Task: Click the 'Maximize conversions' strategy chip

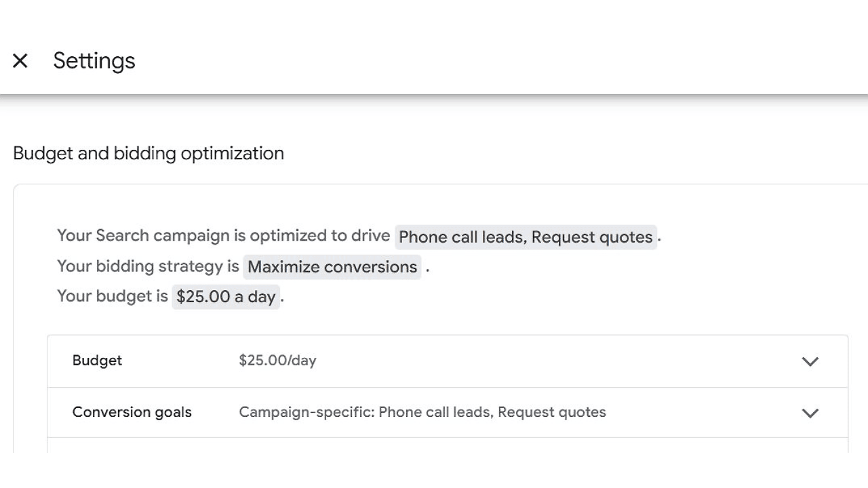Action: tap(332, 267)
